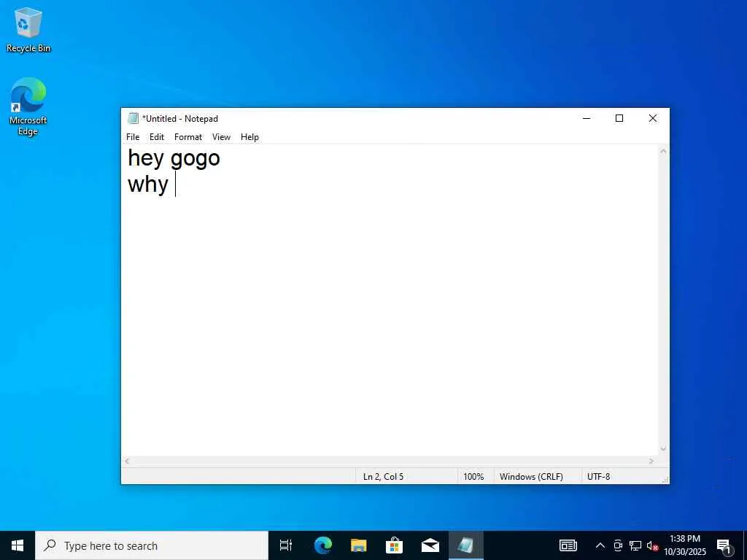Open the View menu
Viewport: 747px width, 560px height.
(221, 137)
